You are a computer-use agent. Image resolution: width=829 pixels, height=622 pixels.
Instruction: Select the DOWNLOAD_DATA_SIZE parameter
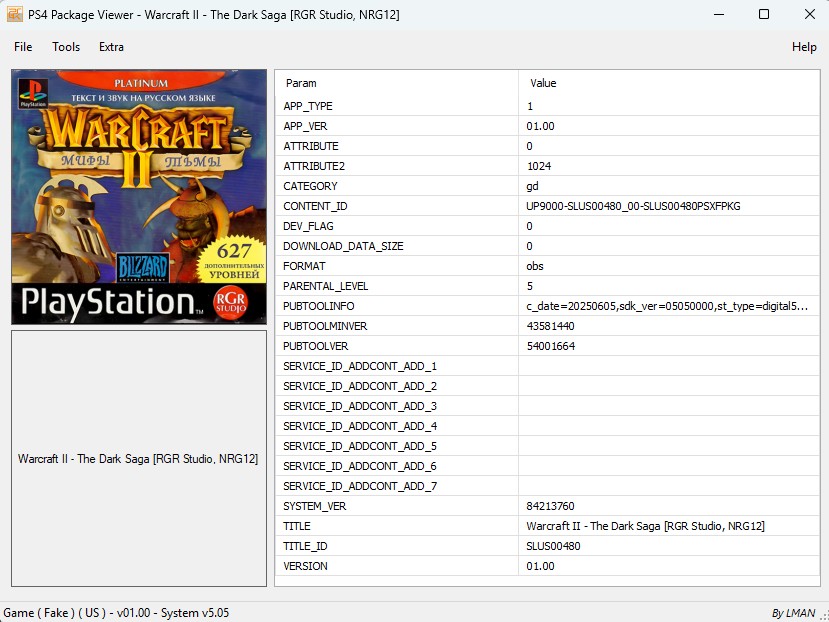click(343, 246)
